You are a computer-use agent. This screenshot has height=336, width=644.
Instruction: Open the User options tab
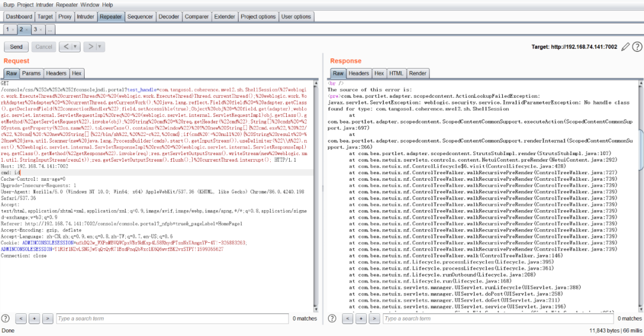coord(296,17)
